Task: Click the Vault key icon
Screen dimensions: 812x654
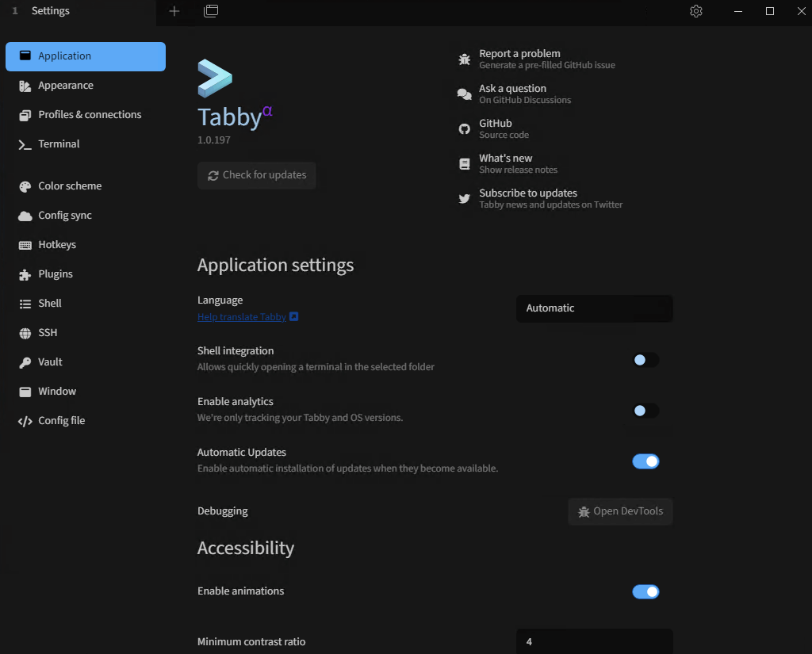Action: click(x=25, y=363)
